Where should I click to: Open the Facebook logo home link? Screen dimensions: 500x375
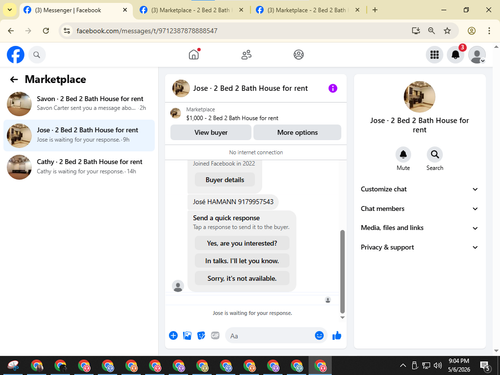coord(16,55)
